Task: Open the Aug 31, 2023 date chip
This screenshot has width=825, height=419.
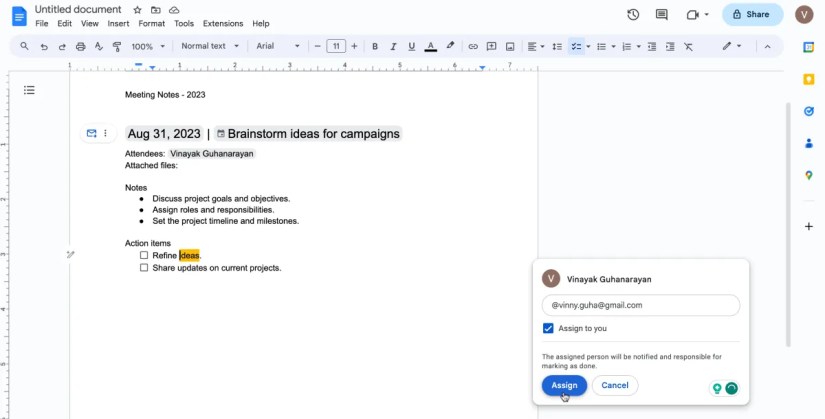Action: pos(164,134)
